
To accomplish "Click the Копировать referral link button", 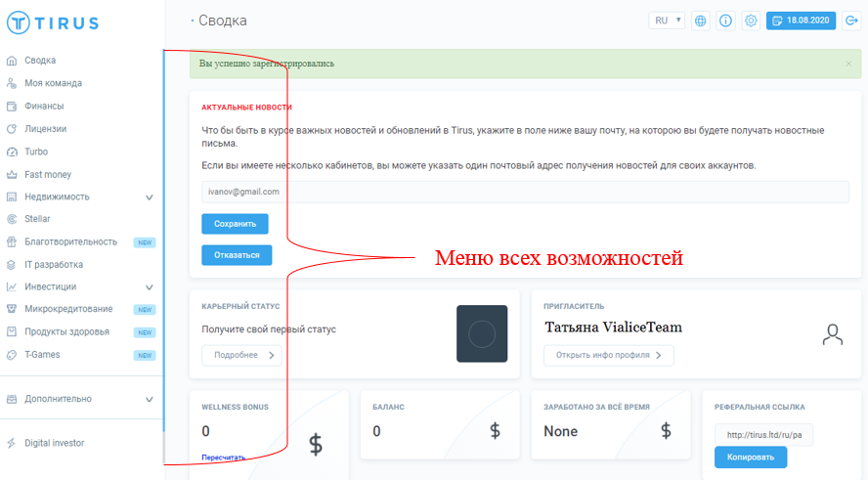I will point(750,458).
